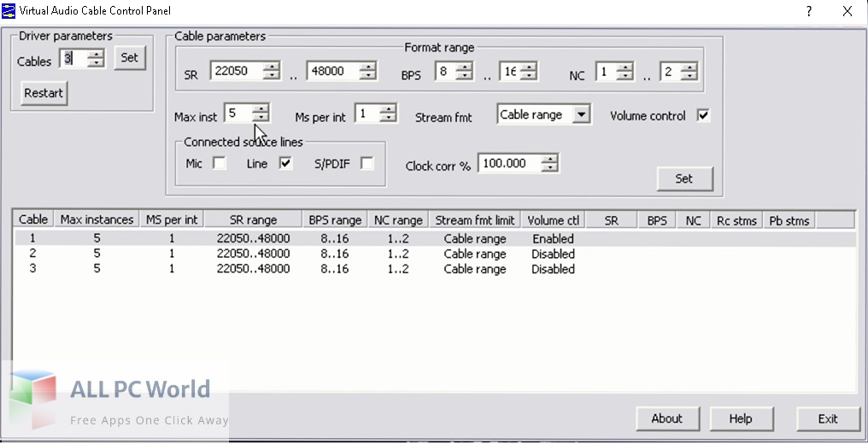Screen dimensions: 868x444
Task: Click the NC maximum field showing 2
Action: pos(671,71)
